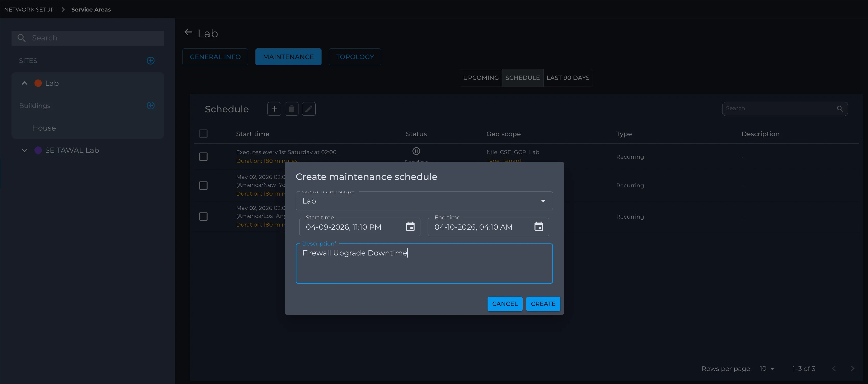Click the pending pause status icon
Image resolution: width=868 pixels, height=384 pixels.
(416, 151)
